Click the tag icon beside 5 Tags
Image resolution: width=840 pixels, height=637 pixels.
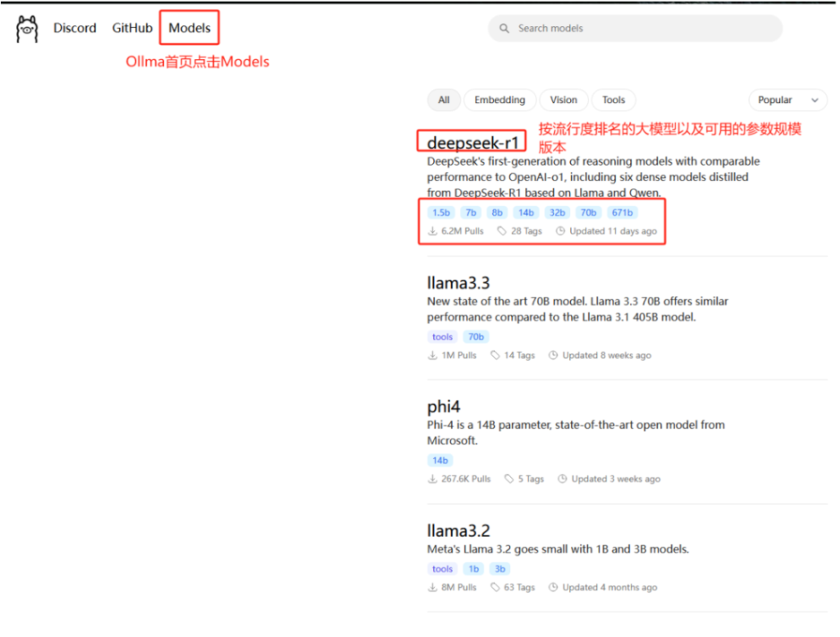(509, 479)
